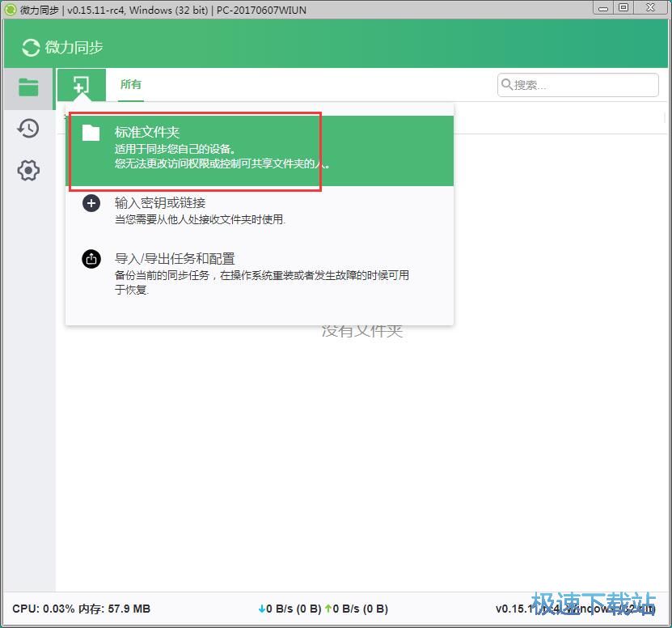Click the folder icon beside 标准文件夹
This screenshot has height=628, width=672.
[x=91, y=132]
